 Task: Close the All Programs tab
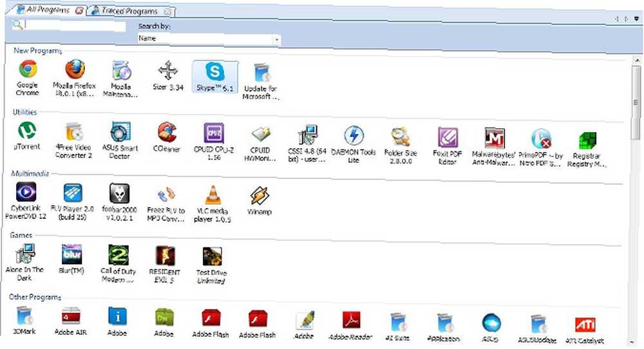tap(79, 11)
